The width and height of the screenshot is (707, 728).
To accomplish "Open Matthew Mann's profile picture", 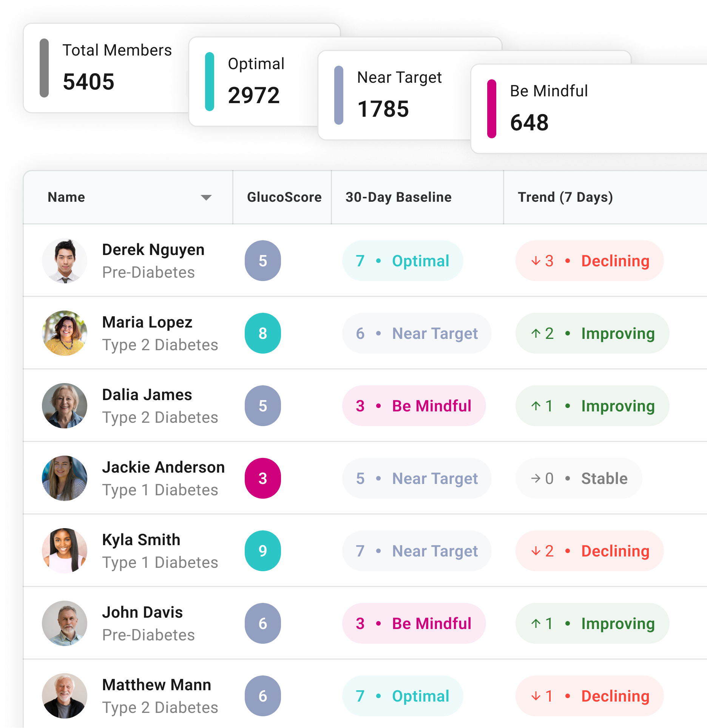I will click(65, 696).
